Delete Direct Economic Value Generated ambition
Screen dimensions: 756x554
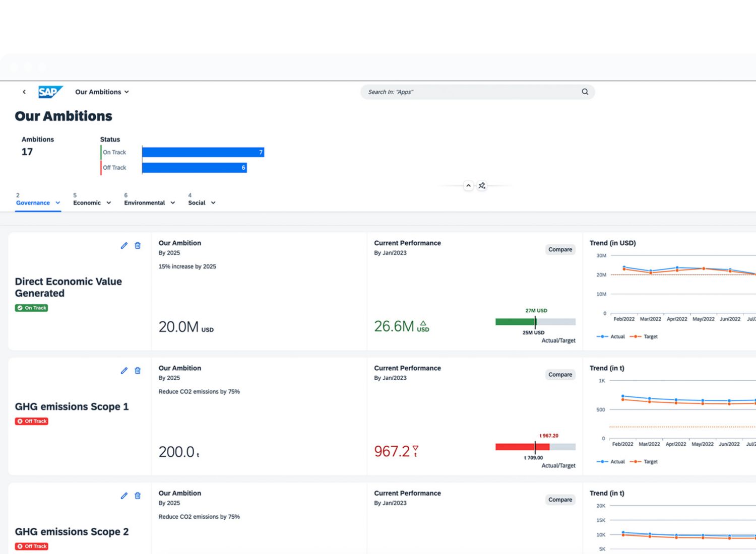[138, 245]
